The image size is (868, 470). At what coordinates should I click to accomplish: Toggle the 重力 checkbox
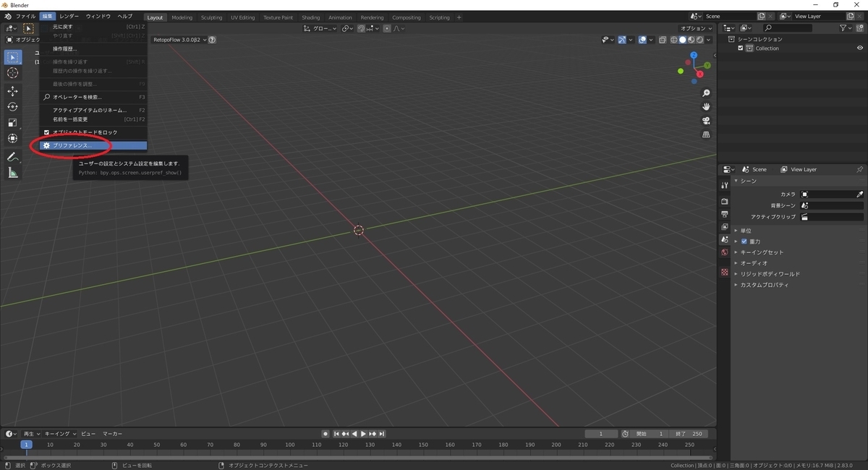(x=744, y=242)
